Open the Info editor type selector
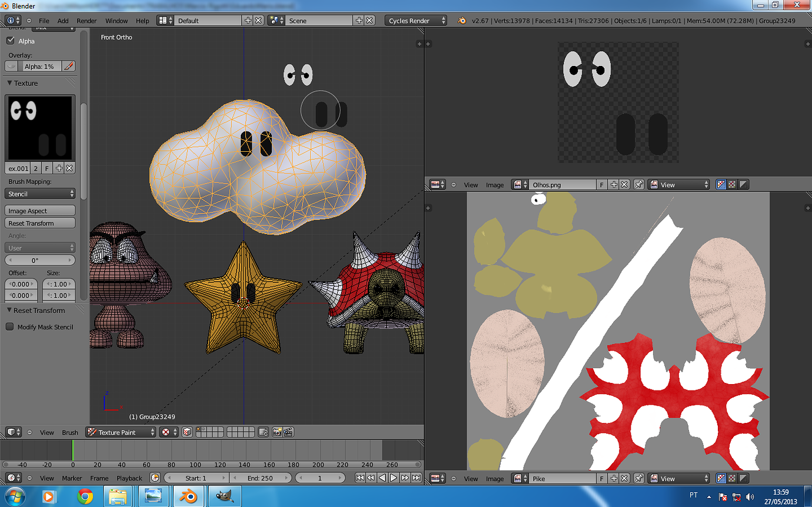 click(13, 20)
